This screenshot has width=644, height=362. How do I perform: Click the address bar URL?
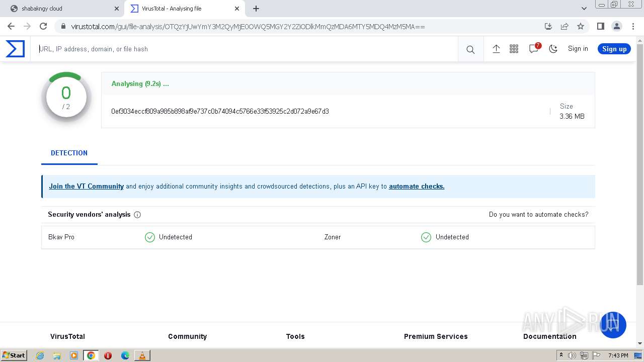248,27
